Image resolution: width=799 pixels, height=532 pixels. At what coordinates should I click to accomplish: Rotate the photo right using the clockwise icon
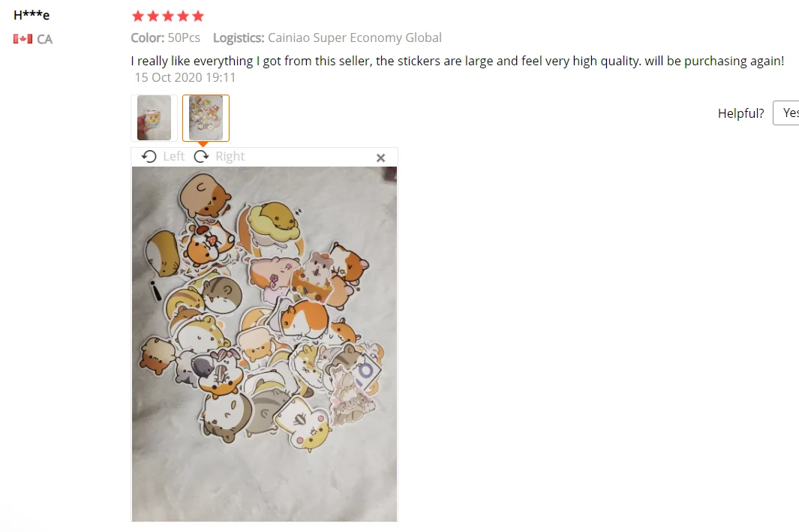tap(202, 156)
